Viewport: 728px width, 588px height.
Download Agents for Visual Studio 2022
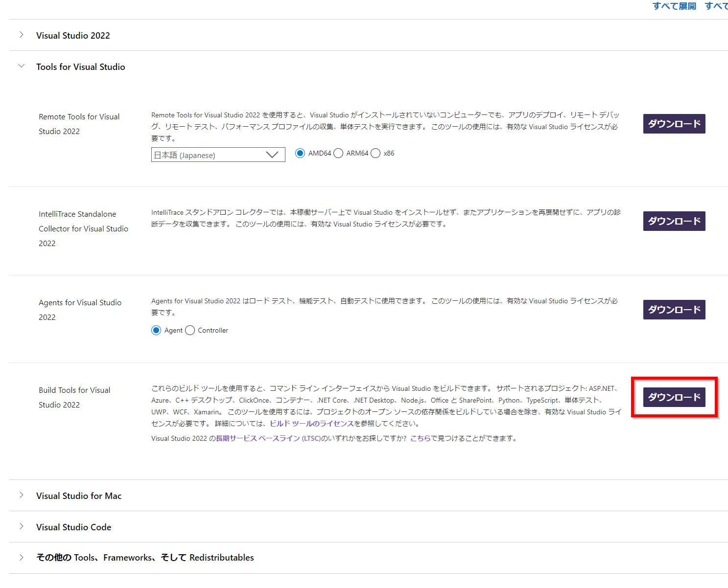pyautogui.click(x=674, y=309)
